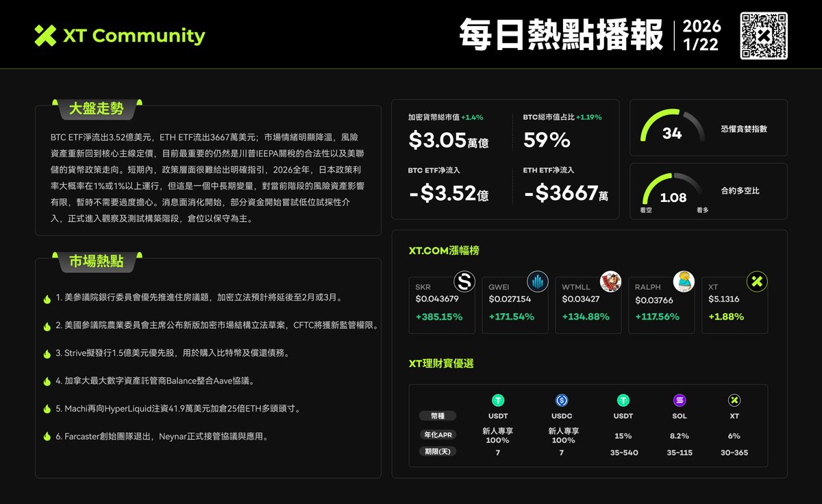The height and width of the screenshot is (504, 822).
Task: Click the SKR token icon
Action: pyautogui.click(x=465, y=281)
